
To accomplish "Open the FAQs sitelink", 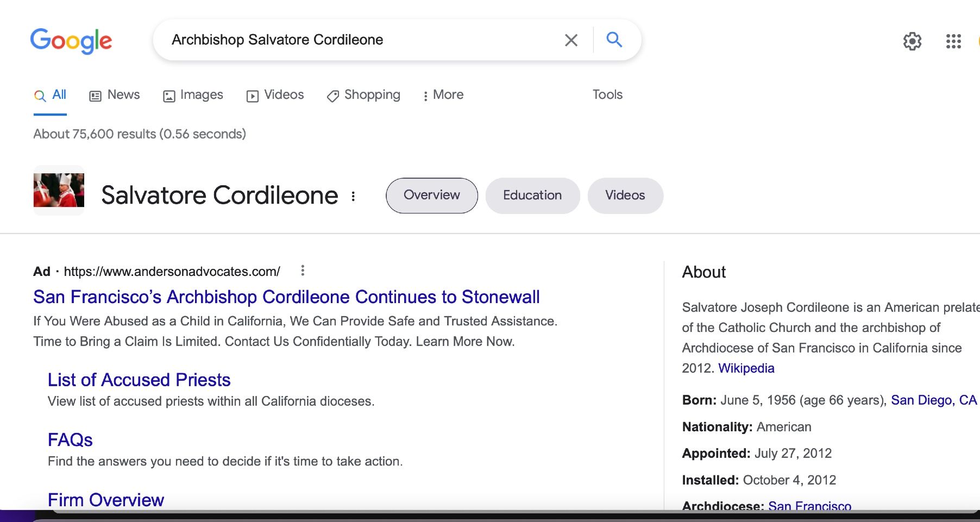I will click(x=70, y=439).
